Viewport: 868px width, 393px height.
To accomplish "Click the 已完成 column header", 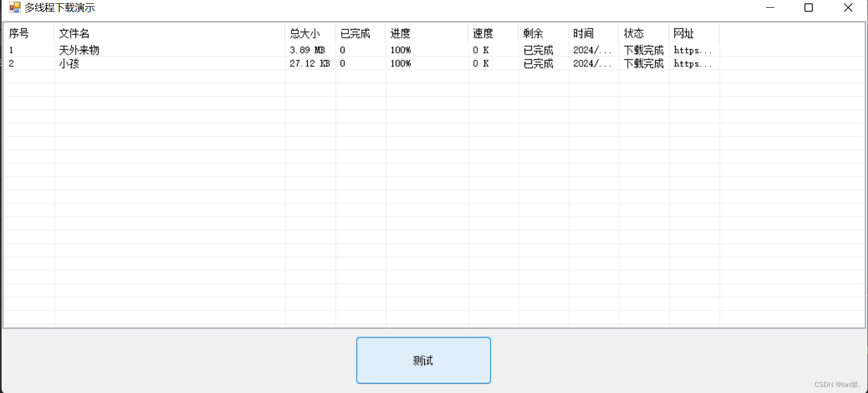I will [360, 33].
